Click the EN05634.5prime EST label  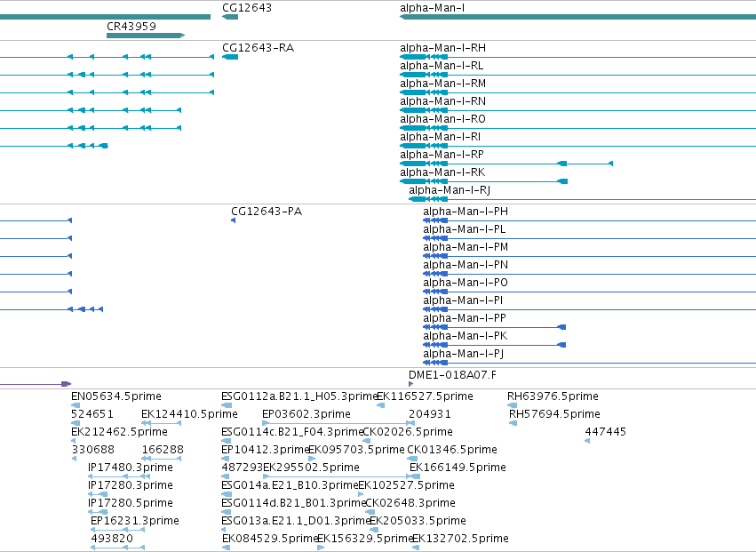pyautogui.click(x=116, y=396)
